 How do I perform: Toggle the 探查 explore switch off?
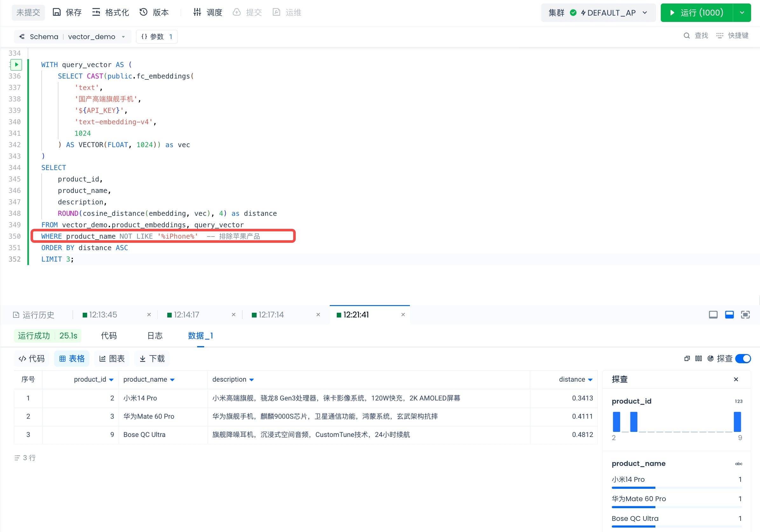tap(743, 358)
